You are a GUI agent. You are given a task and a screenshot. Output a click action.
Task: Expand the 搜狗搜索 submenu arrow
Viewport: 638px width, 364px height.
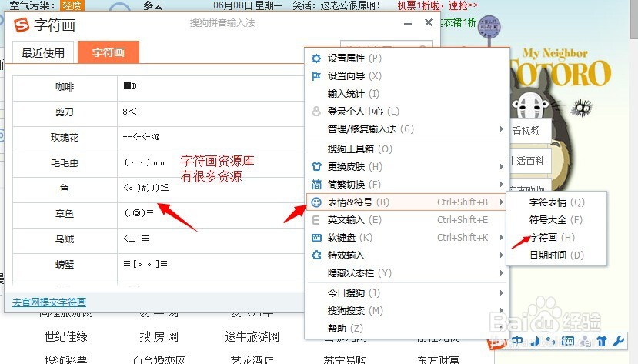click(501, 311)
